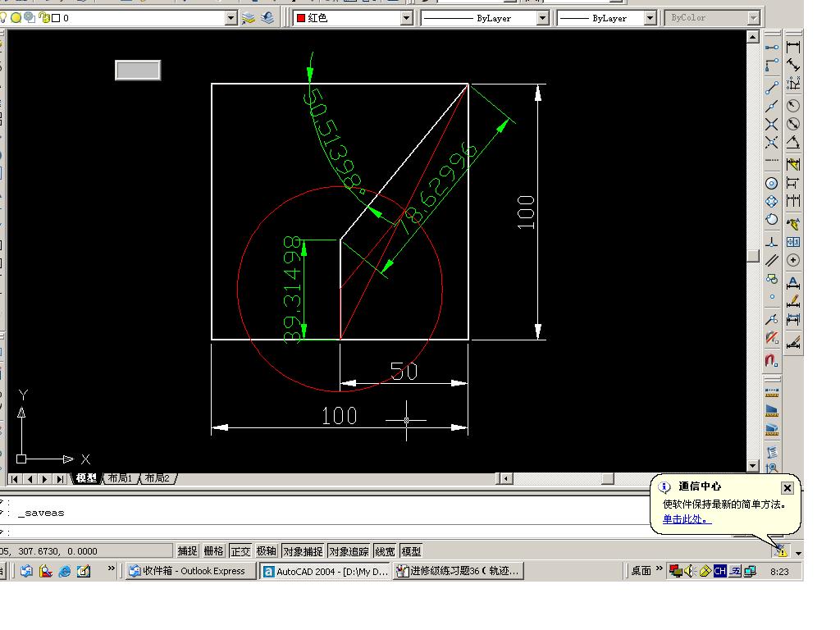Choose Snap From object snap
Screen dimensions: 840x630
(x=771, y=65)
